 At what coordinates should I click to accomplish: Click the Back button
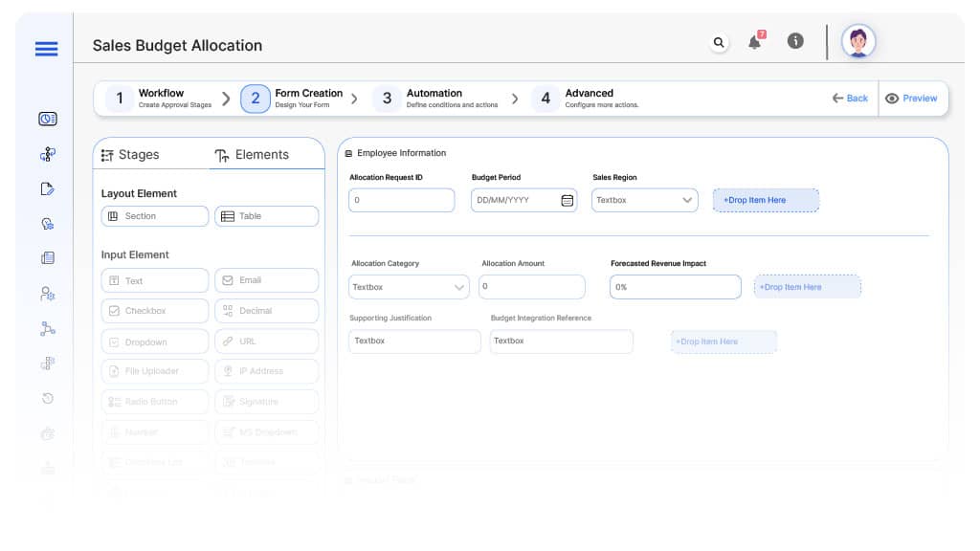[x=850, y=99]
